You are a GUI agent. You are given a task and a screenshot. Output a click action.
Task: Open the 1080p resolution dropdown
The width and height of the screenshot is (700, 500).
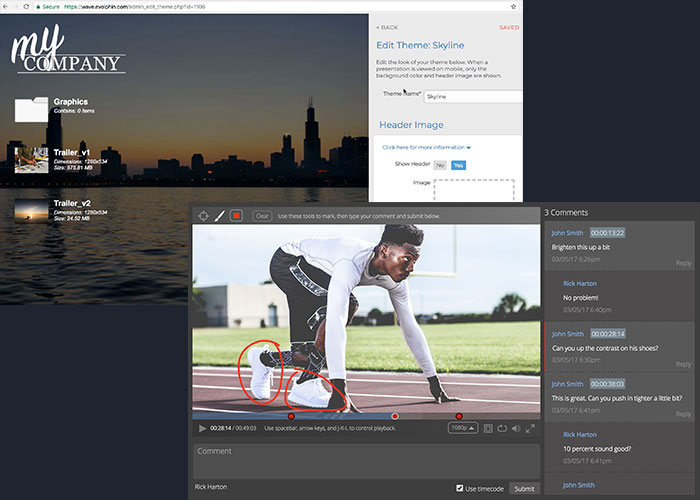pyautogui.click(x=462, y=428)
